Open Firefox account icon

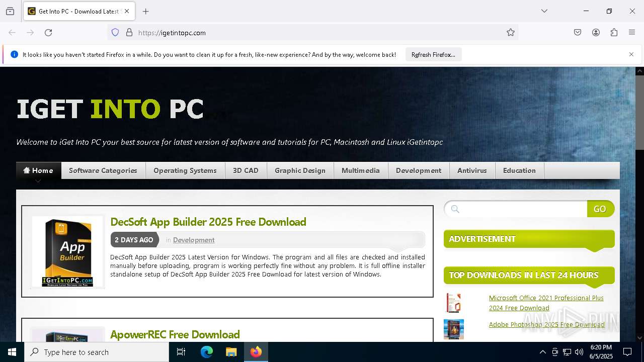click(x=596, y=33)
